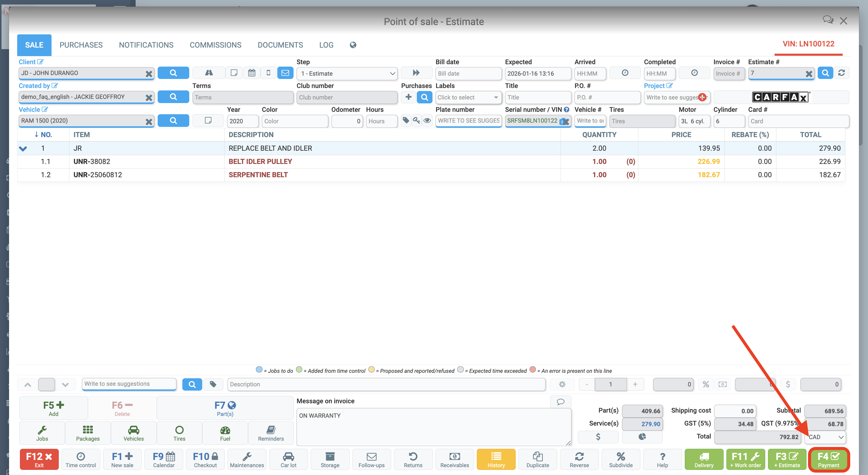Viewport: 868px width, 475px height.
Task: Open the Car lot button
Action: (x=288, y=459)
